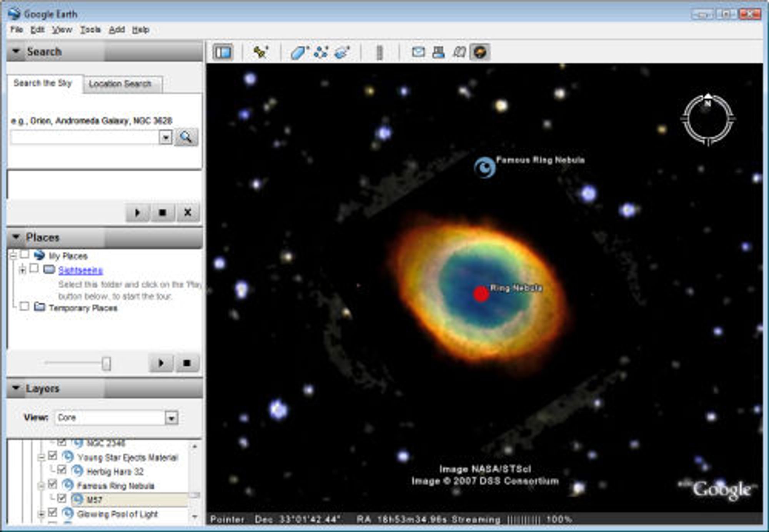Viewport: 769px width, 532px height.
Task: Click the Temporary Places folder icon
Action: pos(40,307)
